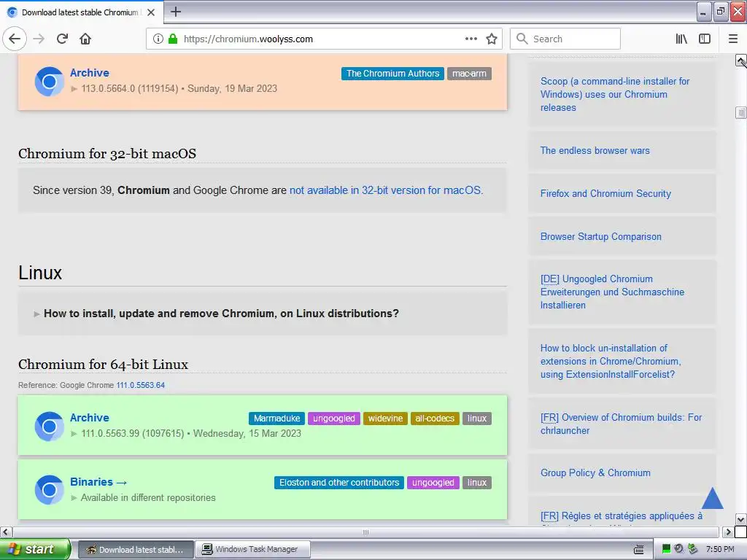The width and height of the screenshot is (747, 560).
Task: Open [FR] Règles et stratégies appliquées link
Action: [622, 516]
